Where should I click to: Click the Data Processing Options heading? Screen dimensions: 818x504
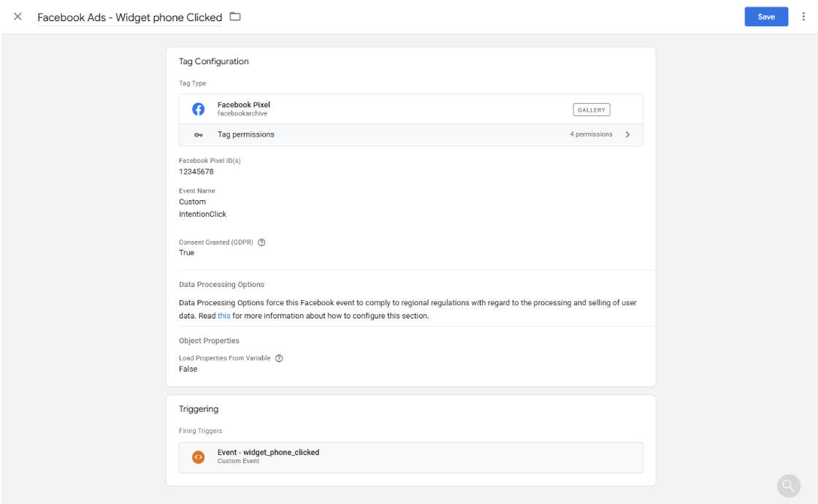coord(222,284)
